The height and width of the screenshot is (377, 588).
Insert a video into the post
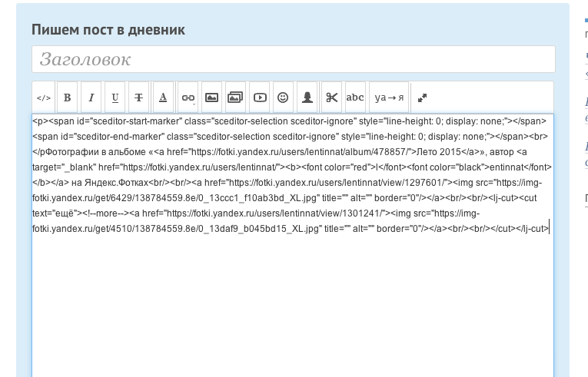click(x=260, y=98)
